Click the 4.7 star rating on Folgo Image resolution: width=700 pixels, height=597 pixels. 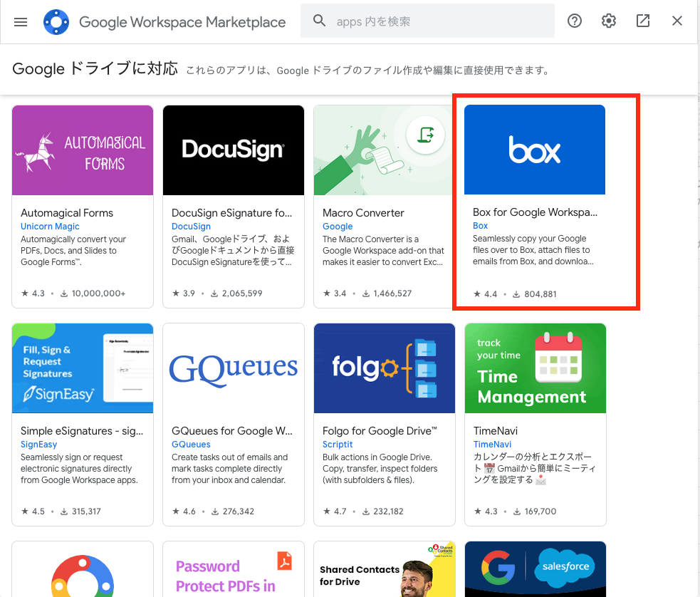click(335, 512)
